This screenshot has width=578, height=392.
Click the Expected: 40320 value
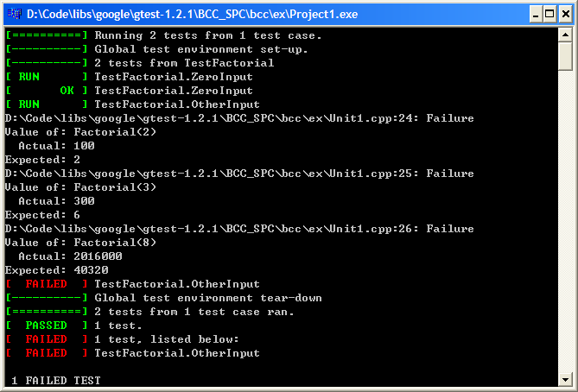click(91, 270)
